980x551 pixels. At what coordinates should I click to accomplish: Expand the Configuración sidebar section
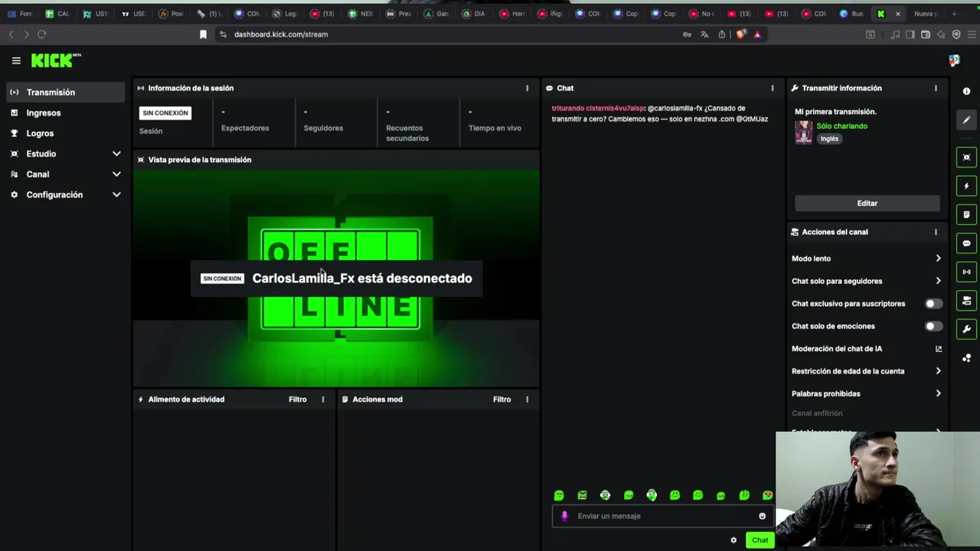[x=116, y=195]
